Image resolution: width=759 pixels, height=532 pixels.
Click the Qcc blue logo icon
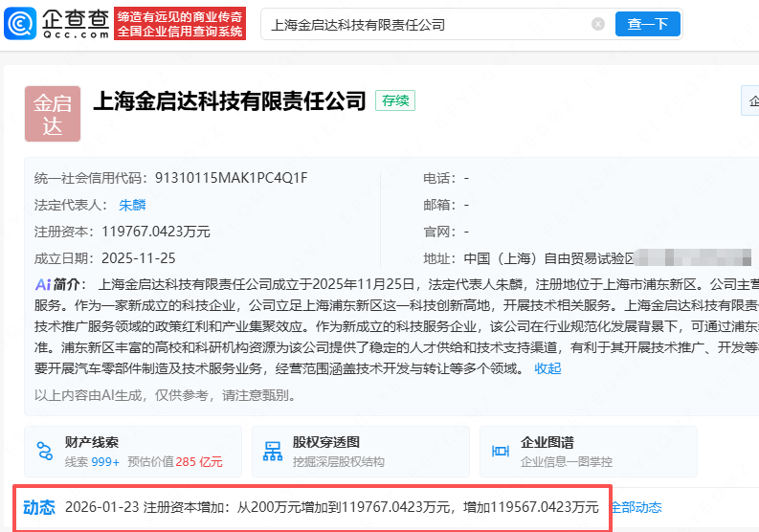point(20,23)
